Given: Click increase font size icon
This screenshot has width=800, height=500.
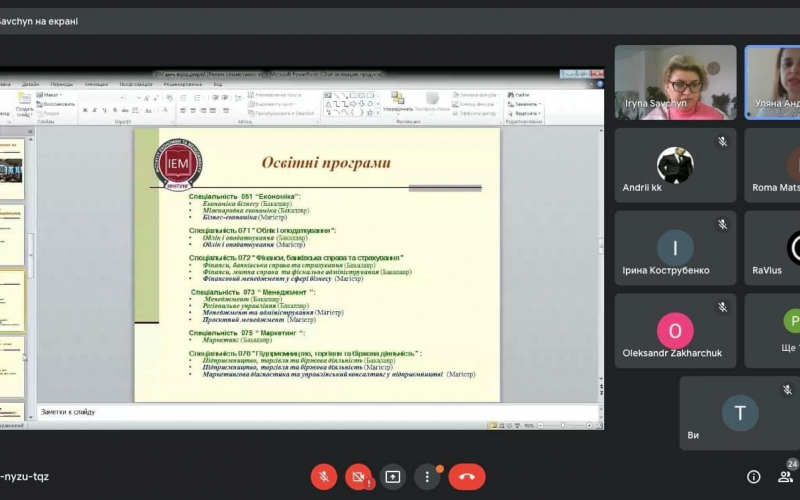Looking at the screenshot, I should pos(146,98).
